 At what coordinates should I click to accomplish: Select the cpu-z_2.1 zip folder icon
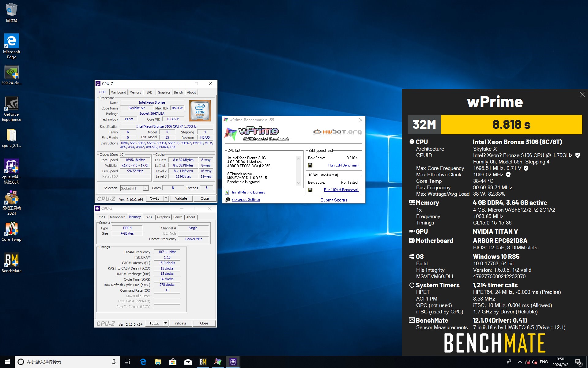12,138
